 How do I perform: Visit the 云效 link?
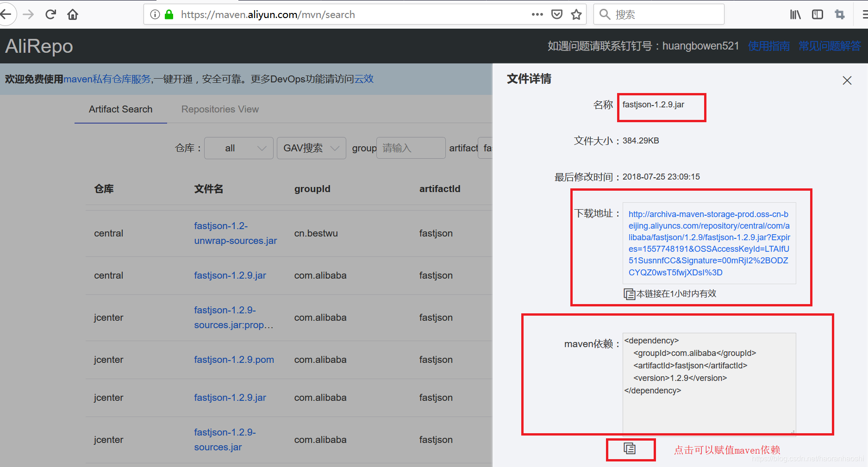click(x=364, y=79)
